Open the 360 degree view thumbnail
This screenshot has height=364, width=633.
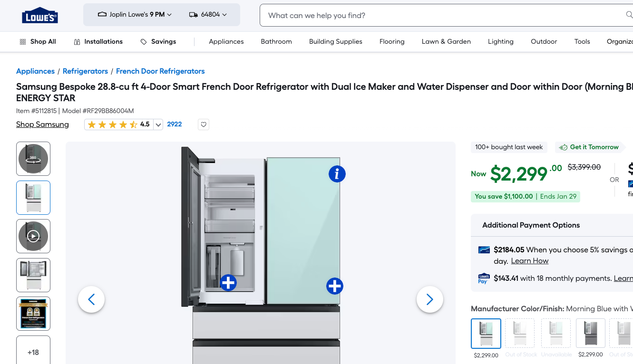pos(33,159)
